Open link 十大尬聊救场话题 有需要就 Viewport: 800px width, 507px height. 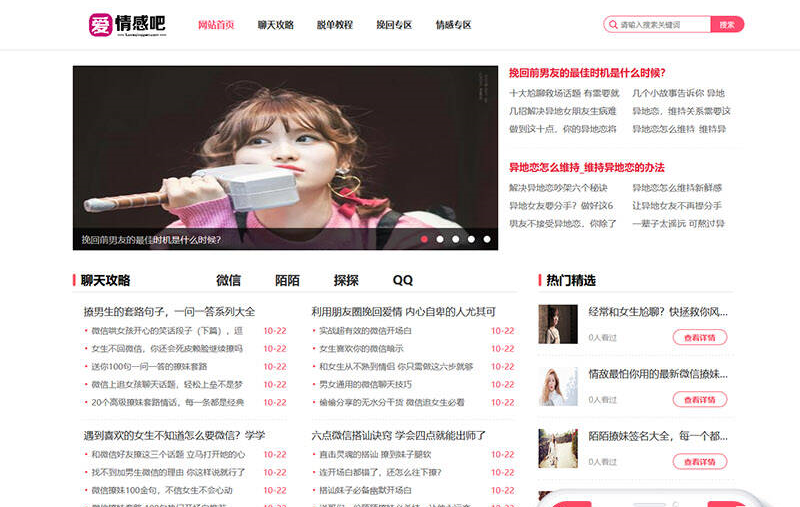click(564, 93)
